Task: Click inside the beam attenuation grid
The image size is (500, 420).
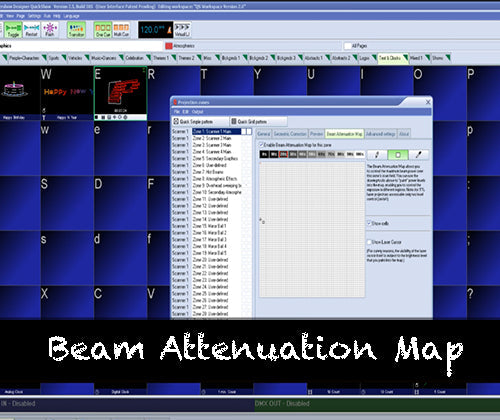Action: pyautogui.click(x=312, y=229)
